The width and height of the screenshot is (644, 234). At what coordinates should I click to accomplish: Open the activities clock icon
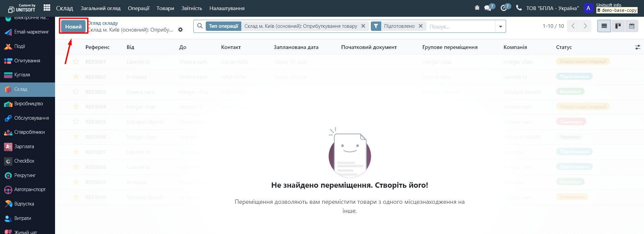pyautogui.click(x=504, y=8)
